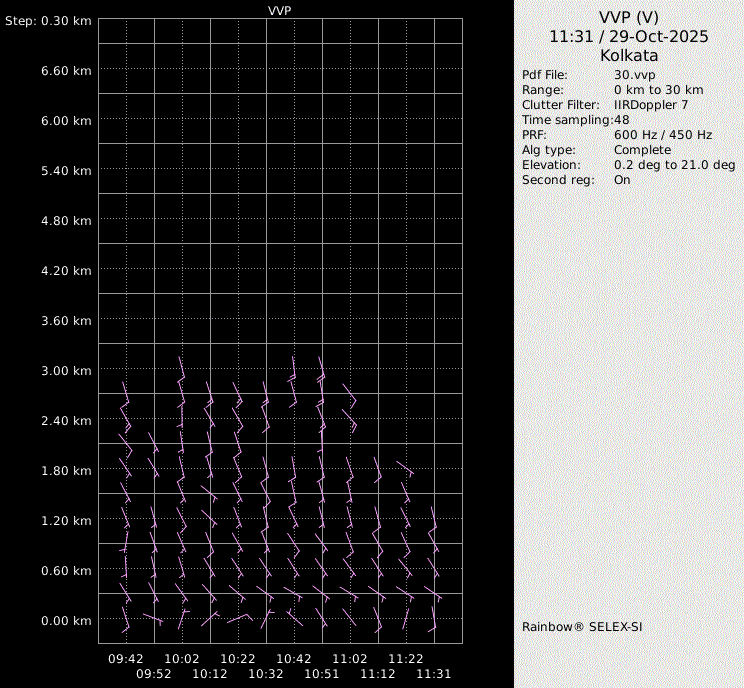
Task: Click the Second reg On value
Action: 622,180
